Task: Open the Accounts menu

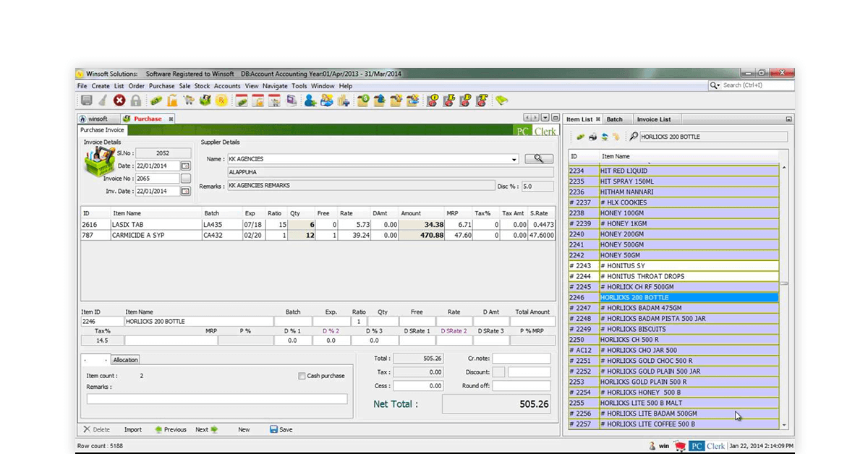Action: coord(227,86)
